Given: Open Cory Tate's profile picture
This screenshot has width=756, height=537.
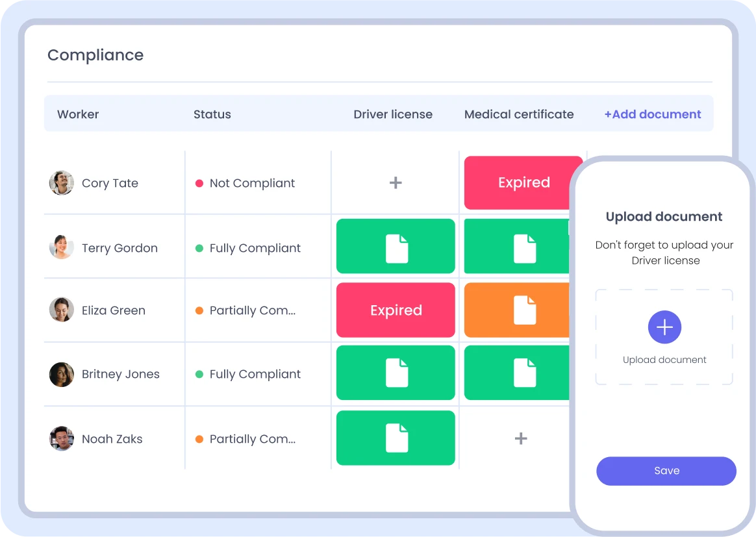Looking at the screenshot, I should [61, 182].
